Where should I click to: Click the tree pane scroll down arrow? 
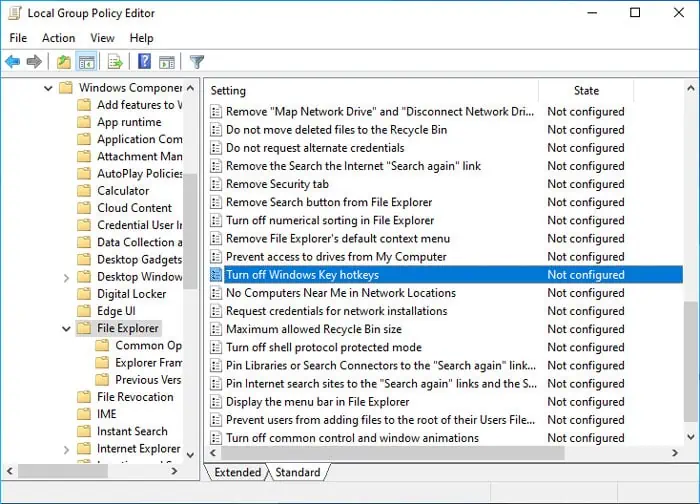(x=191, y=455)
